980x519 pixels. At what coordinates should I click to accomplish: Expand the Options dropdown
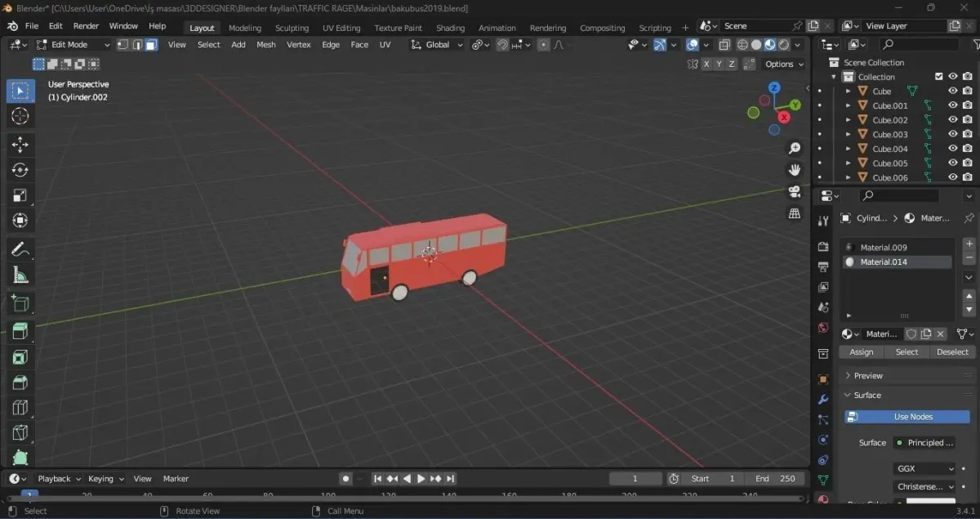784,64
